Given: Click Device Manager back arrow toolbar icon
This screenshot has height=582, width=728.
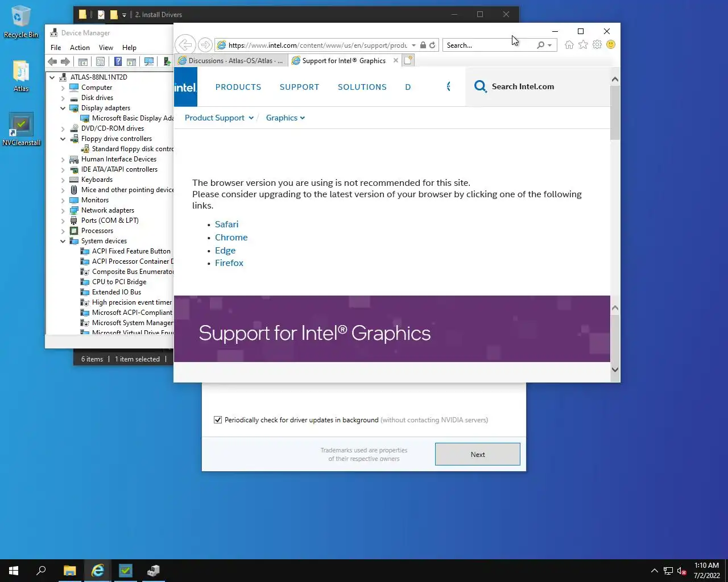Looking at the screenshot, I should tap(52, 61).
